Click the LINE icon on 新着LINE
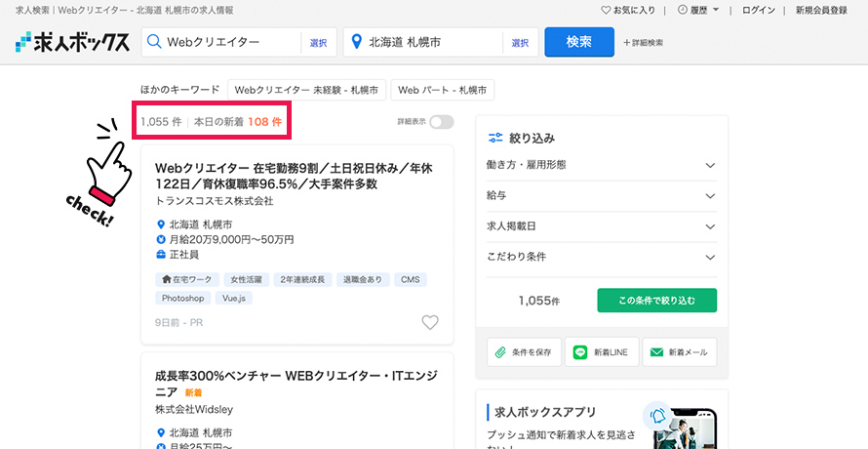This screenshot has width=868, height=449. click(580, 352)
